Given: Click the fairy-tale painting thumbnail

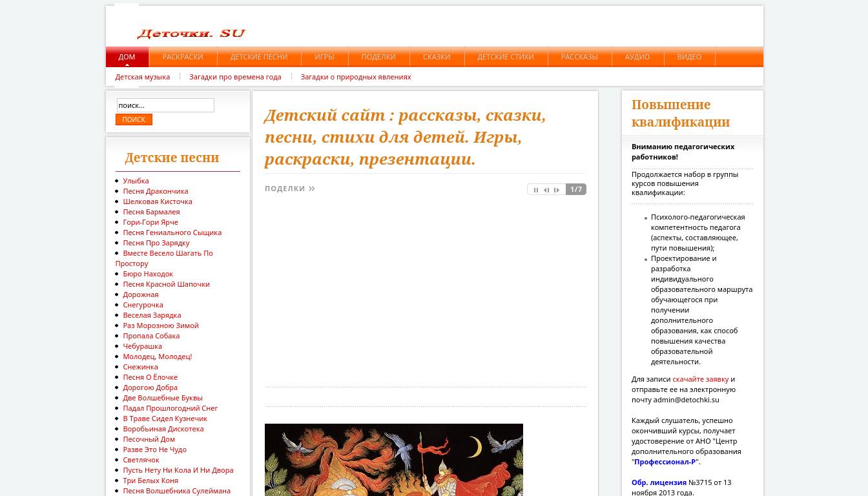Looking at the screenshot, I should [x=394, y=460].
